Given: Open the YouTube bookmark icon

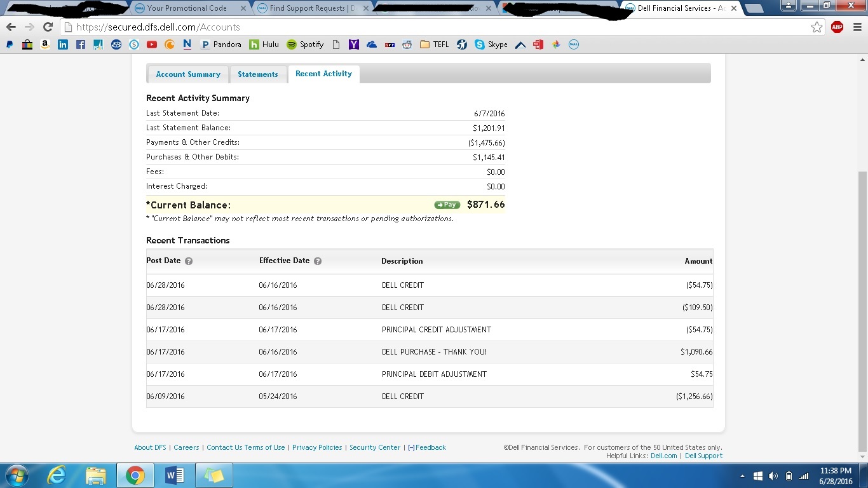Looking at the screenshot, I should tap(152, 44).
